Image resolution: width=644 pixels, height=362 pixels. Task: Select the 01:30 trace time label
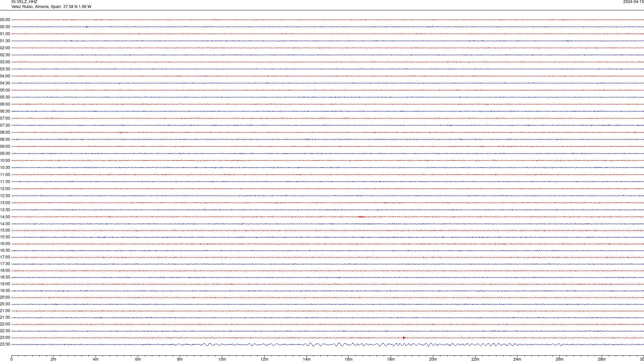(5, 41)
